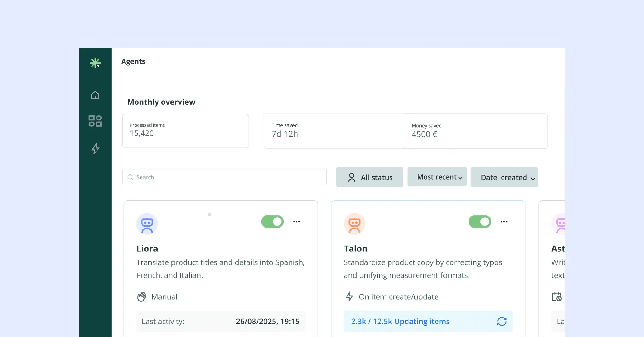Open the Liora agent name
This screenshot has height=337, width=644.
click(x=147, y=249)
